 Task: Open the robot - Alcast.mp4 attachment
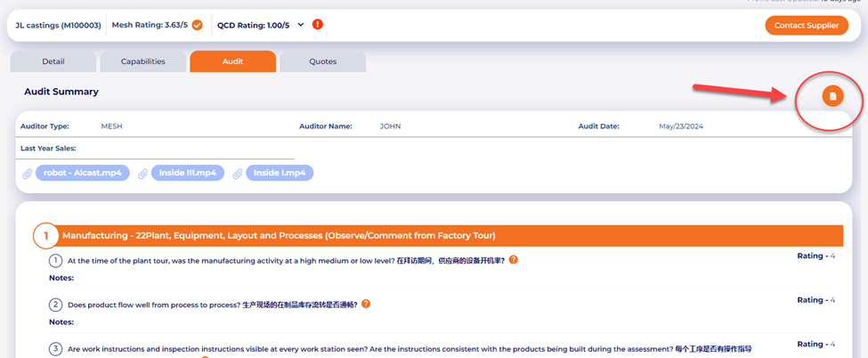coord(83,173)
